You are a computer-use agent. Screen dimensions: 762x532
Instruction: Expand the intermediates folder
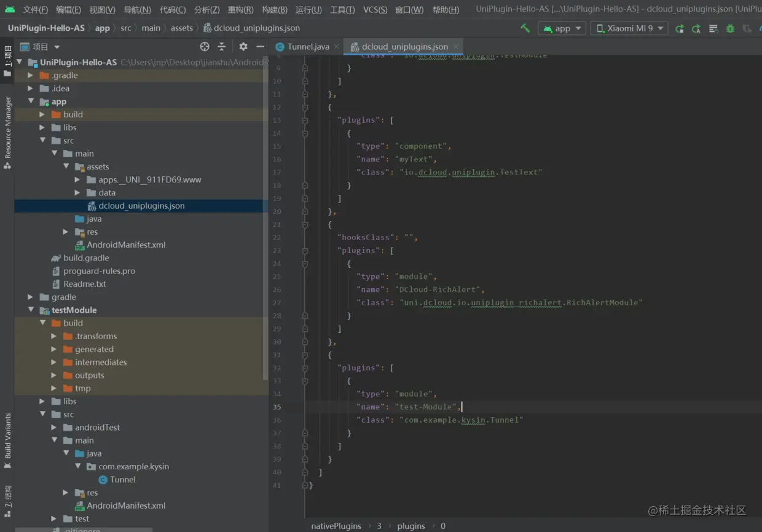(x=54, y=362)
